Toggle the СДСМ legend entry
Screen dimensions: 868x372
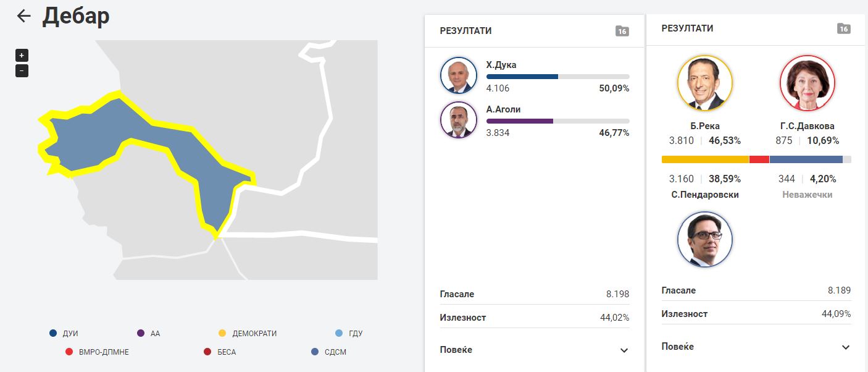(328, 352)
